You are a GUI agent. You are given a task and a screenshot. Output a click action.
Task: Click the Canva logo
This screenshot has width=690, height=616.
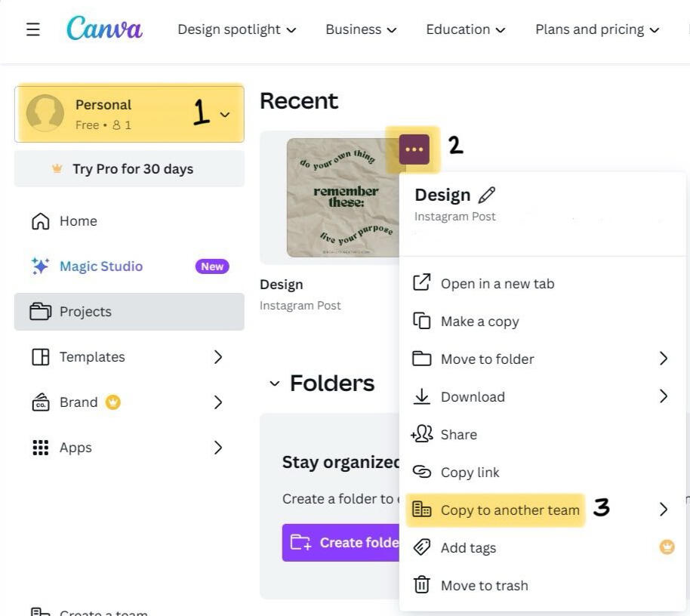point(104,29)
